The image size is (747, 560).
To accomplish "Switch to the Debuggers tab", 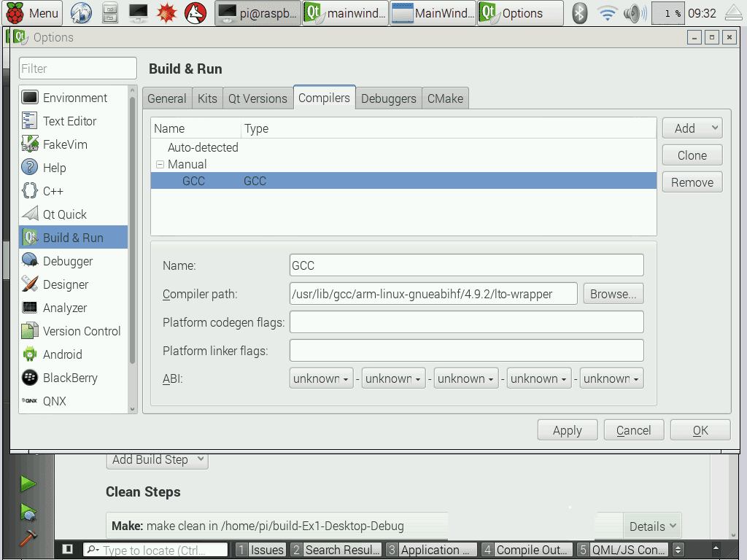I will tap(388, 98).
